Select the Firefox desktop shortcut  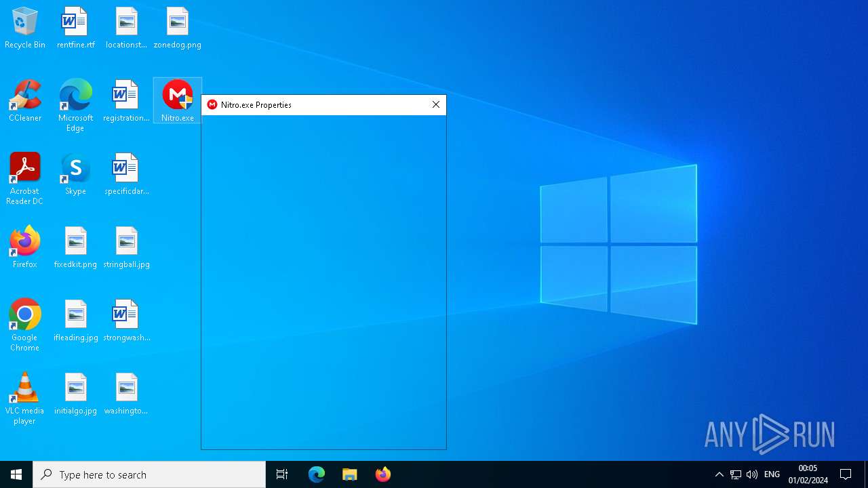25,247
